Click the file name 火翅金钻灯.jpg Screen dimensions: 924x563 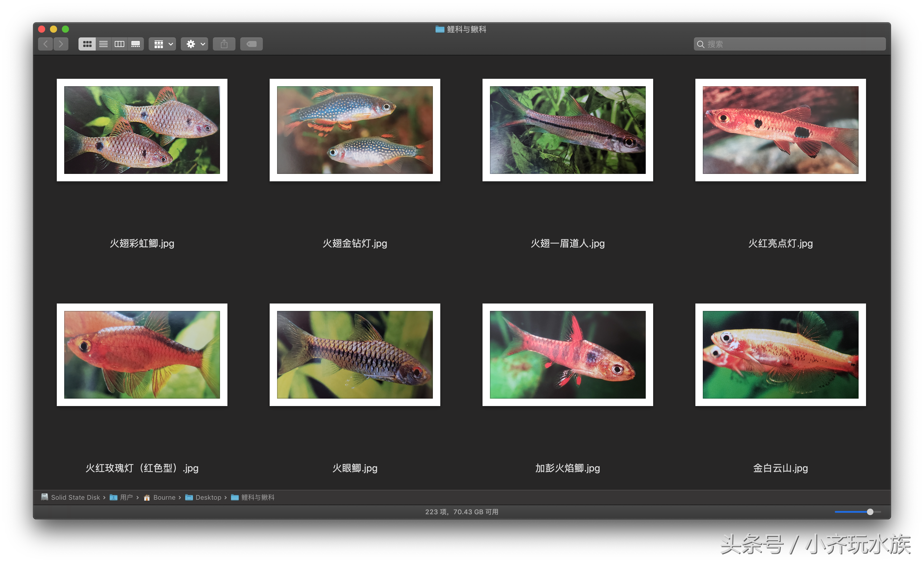pyautogui.click(x=355, y=244)
